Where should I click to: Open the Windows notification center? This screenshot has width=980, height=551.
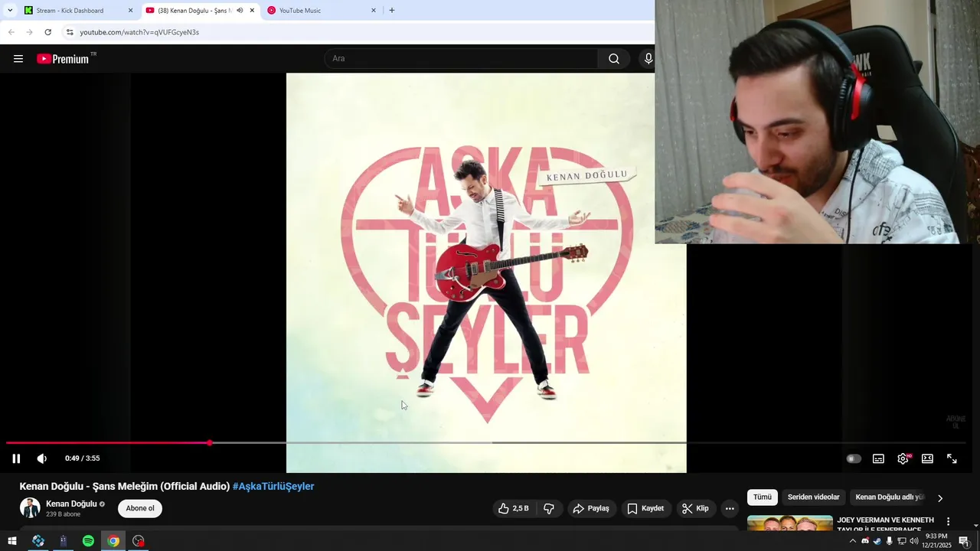(x=965, y=541)
